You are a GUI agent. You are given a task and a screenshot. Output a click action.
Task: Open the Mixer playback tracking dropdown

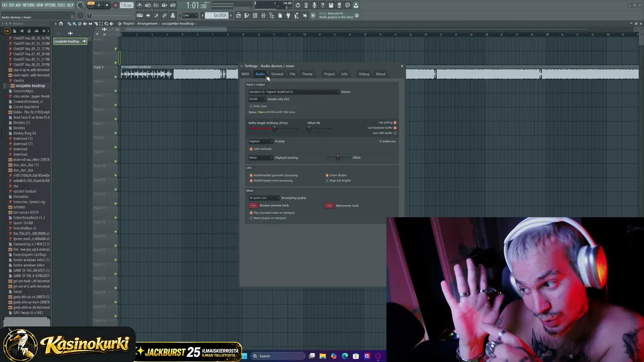(261, 157)
